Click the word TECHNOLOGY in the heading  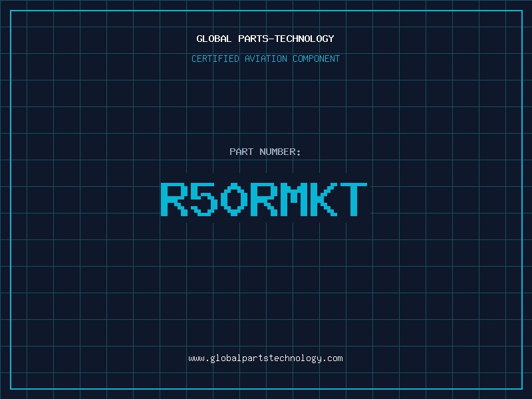[x=305, y=39]
